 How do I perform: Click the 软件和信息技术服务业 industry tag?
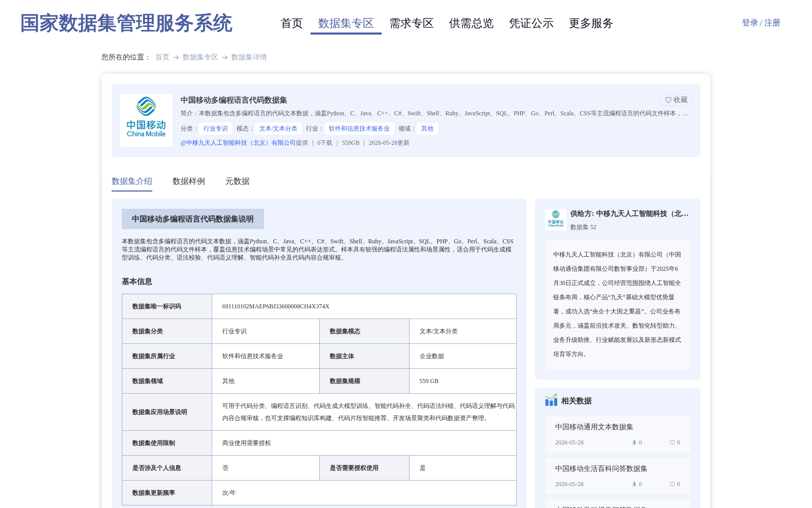click(359, 129)
